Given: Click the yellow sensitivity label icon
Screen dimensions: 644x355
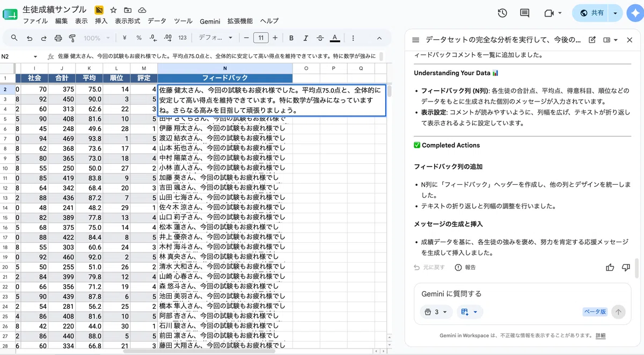Looking at the screenshot, I should tap(99, 10).
